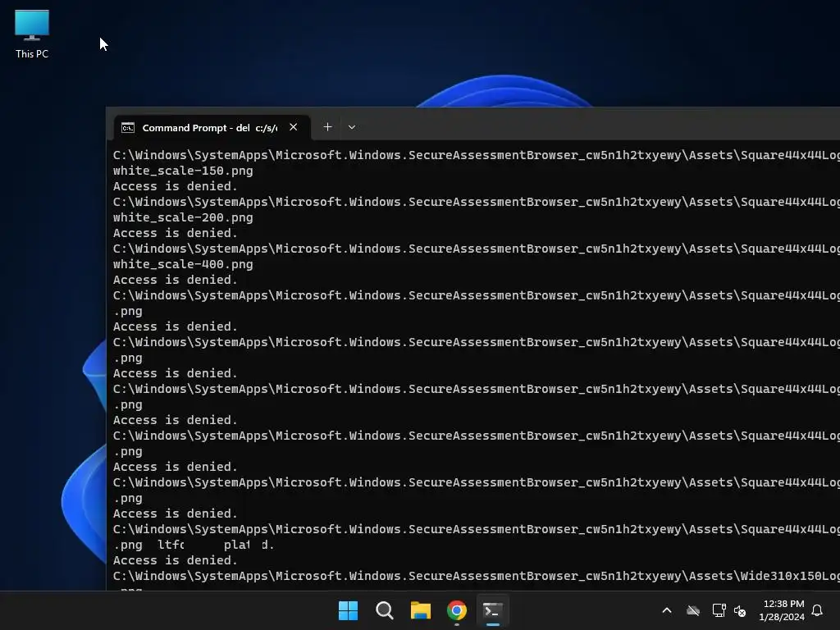Click Access is denied below white_scale-400.png

point(176,280)
